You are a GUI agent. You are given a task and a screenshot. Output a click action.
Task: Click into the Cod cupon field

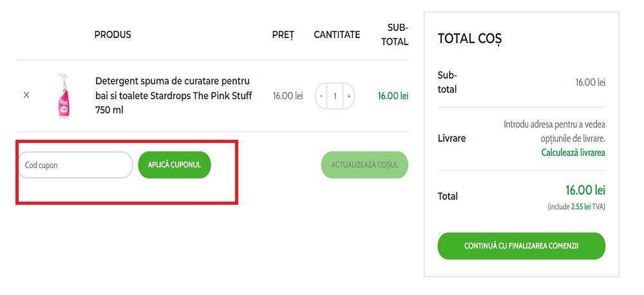[75, 165]
